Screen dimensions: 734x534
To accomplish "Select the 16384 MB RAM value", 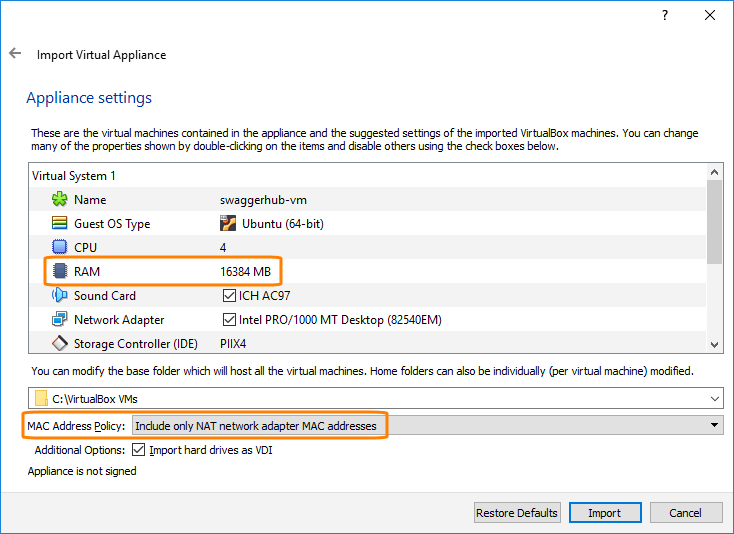I will coord(245,271).
